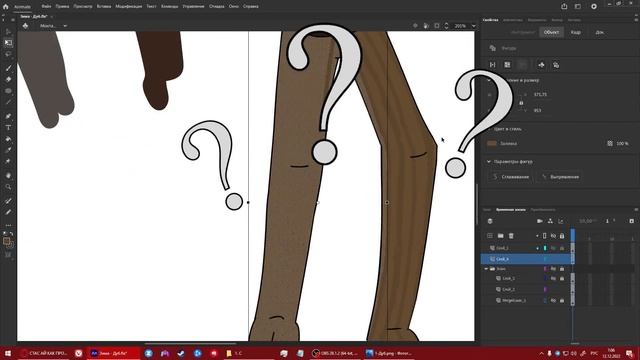Image resolution: width=640 pixels, height=360 pixels.
Task: Toggle lock all layers header icon
Action: 562,236
